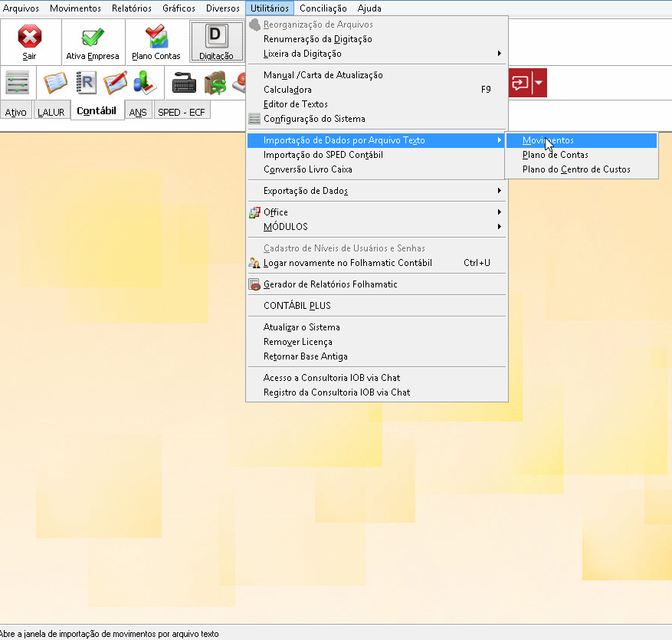
Task: Select Movimentos in the import submenu
Action: click(548, 140)
